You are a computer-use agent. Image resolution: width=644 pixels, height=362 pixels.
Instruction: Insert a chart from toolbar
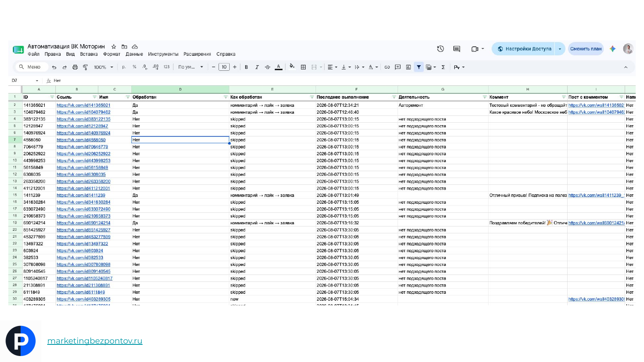pos(408,67)
